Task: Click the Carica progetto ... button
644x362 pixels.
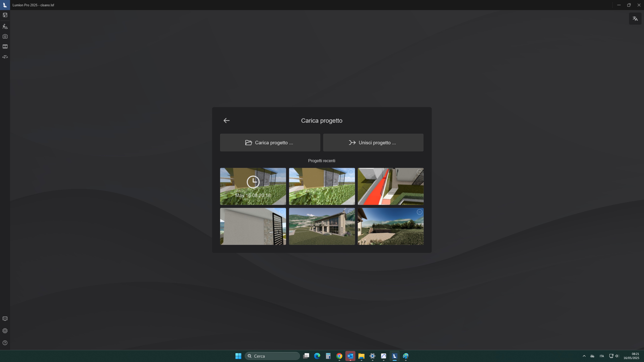Action: tap(270, 142)
